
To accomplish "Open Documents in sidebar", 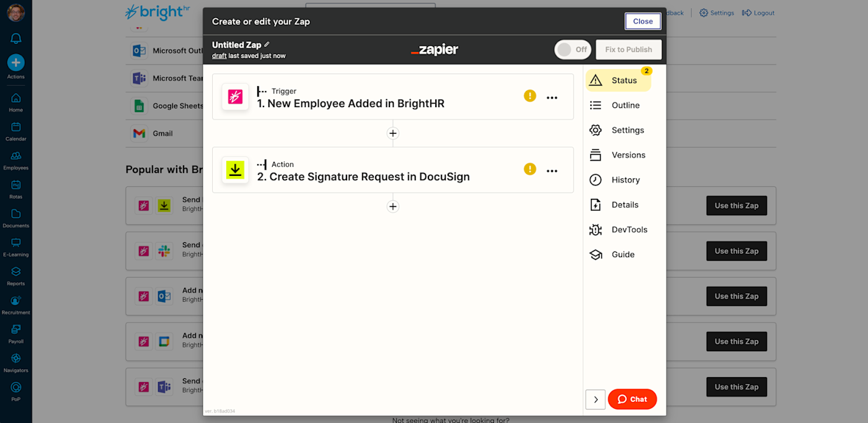I will point(15,217).
